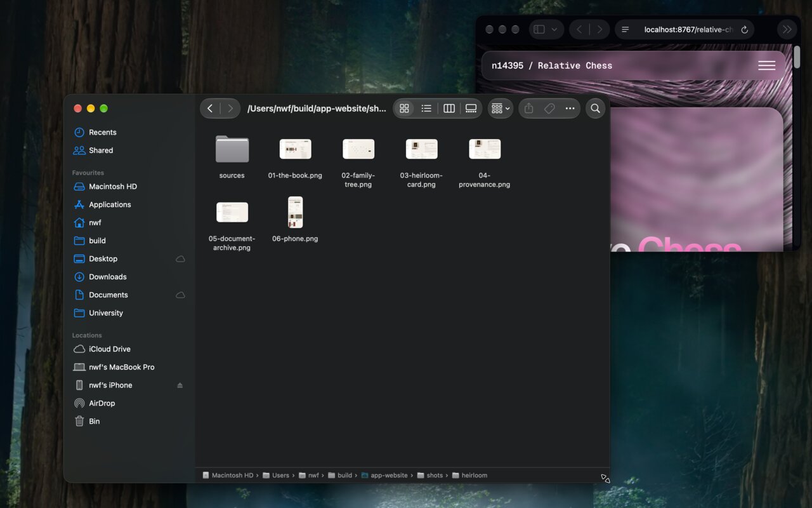Select iCloud Drive in the sidebar
Image resolution: width=812 pixels, height=508 pixels.
tap(129, 349)
